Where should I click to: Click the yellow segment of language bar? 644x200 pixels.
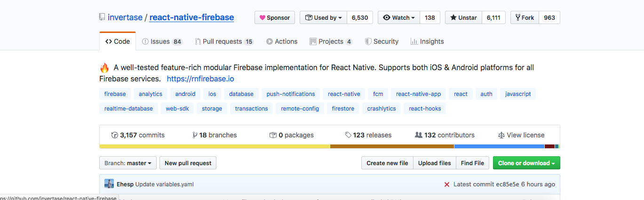click(x=215, y=146)
